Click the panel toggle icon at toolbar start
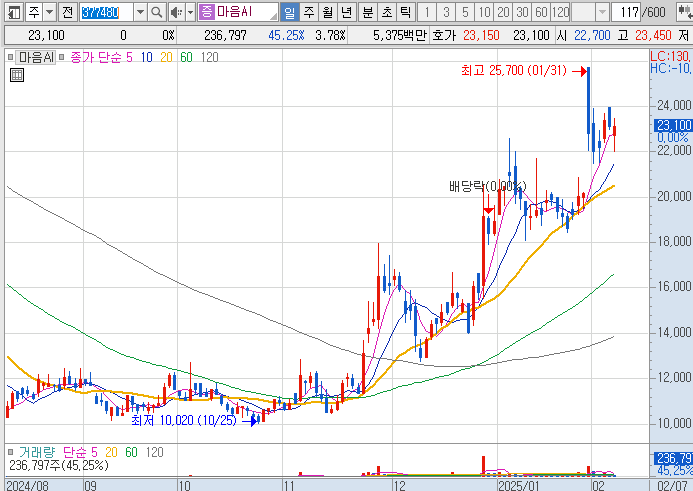 point(14,12)
